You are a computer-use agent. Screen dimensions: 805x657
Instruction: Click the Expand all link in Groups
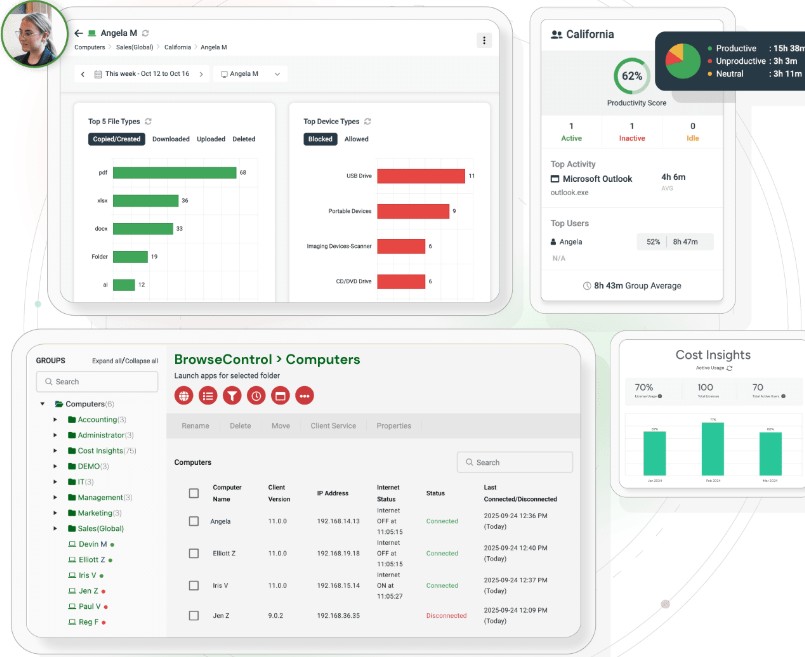click(x=107, y=360)
